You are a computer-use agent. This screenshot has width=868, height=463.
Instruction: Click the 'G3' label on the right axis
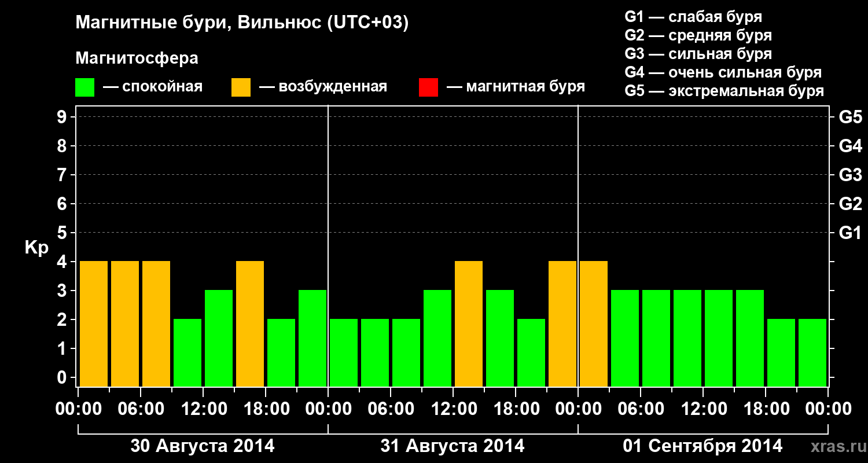[x=850, y=175]
